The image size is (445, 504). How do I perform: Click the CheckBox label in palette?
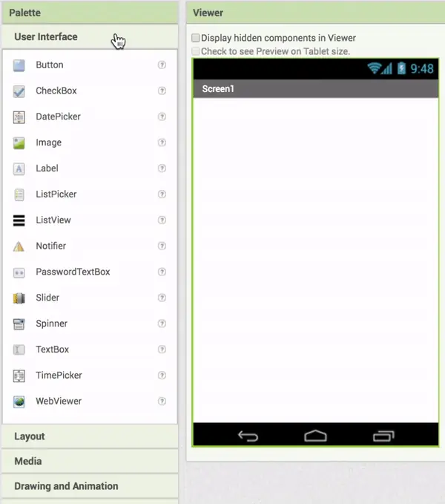click(56, 91)
